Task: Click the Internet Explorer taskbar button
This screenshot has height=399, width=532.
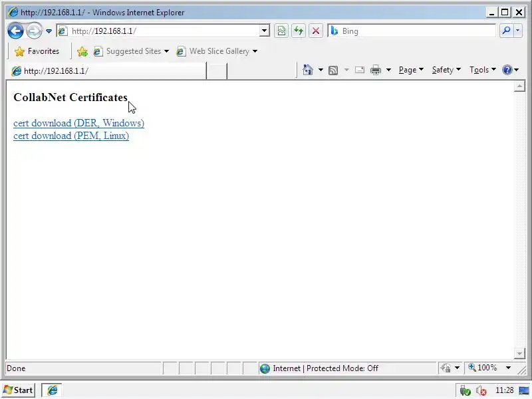Action: click(52, 390)
